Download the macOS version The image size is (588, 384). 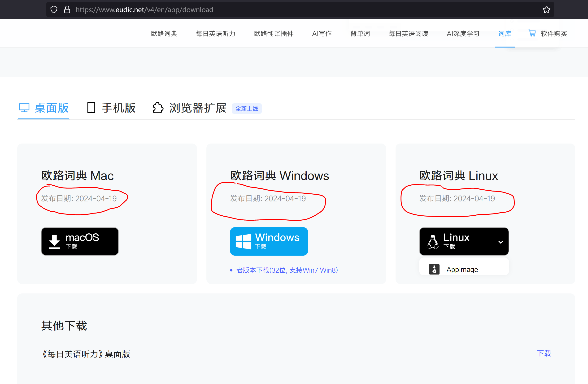point(80,241)
